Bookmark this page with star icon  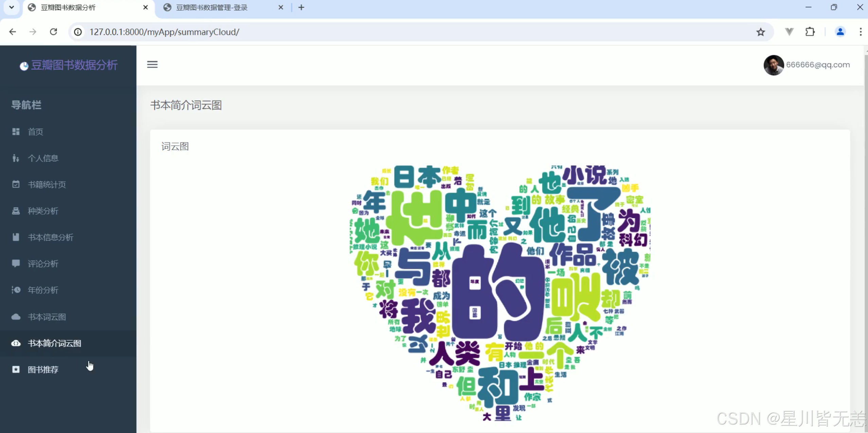coord(760,32)
